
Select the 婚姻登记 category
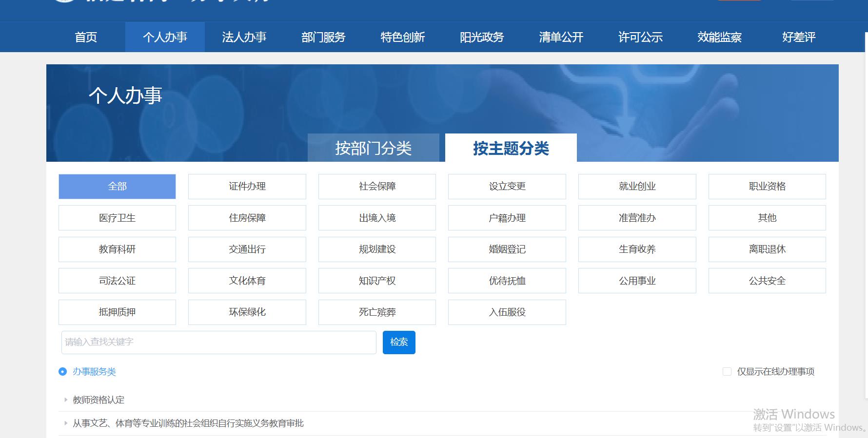pyautogui.click(x=507, y=249)
